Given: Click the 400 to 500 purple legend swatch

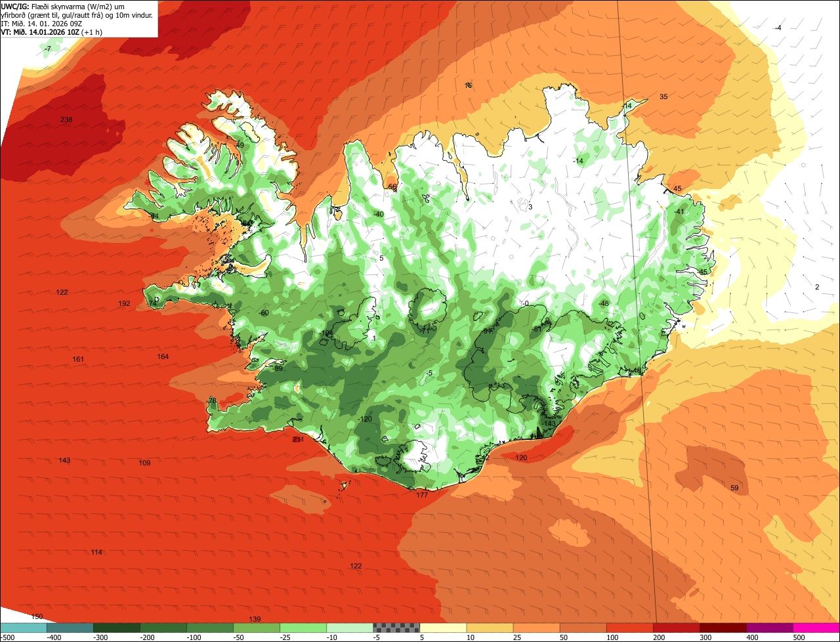Looking at the screenshot, I should point(768,628).
